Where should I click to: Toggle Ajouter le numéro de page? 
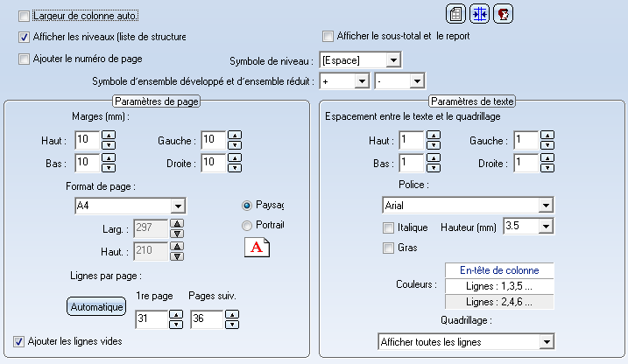tap(24, 59)
